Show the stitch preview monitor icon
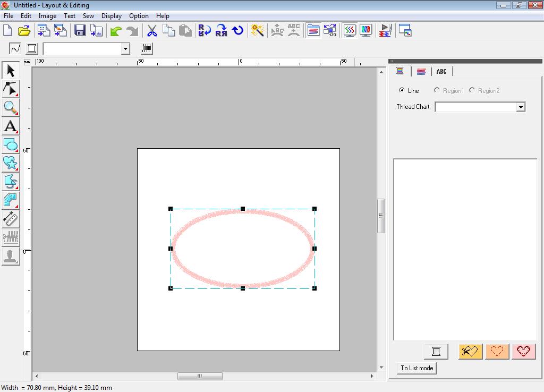This screenshot has width=544, height=392. [350, 30]
